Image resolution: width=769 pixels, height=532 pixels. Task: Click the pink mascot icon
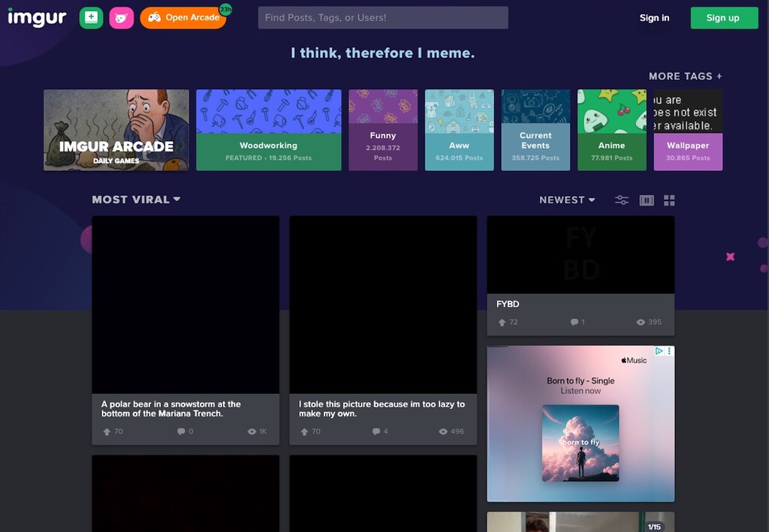(121, 17)
